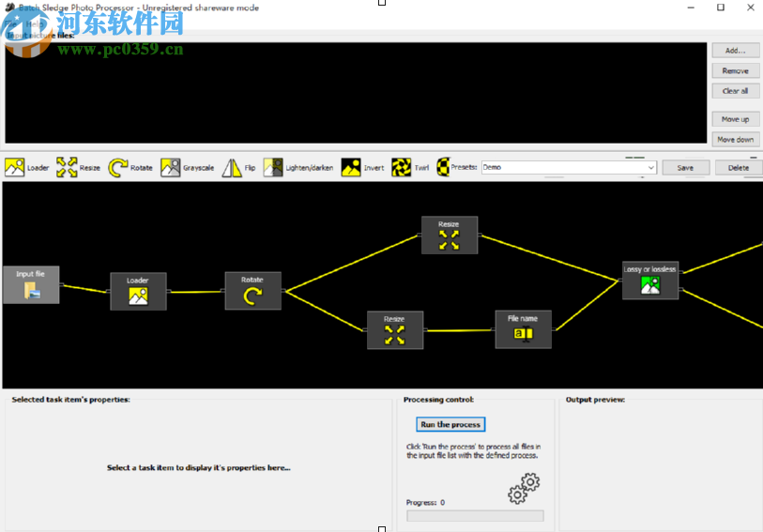Open the Presets dropdown showing Demo
The image size is (763, 532).
point(569,167)
